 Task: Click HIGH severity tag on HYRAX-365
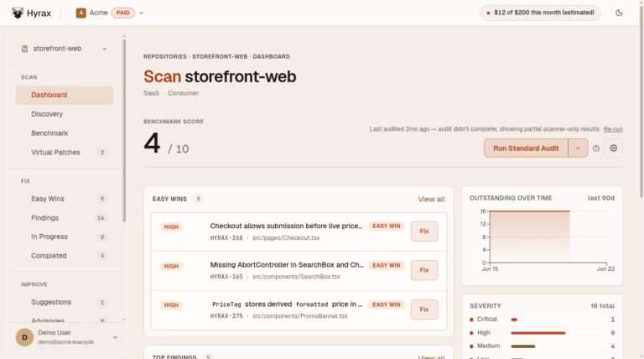(x=171, y=266)
